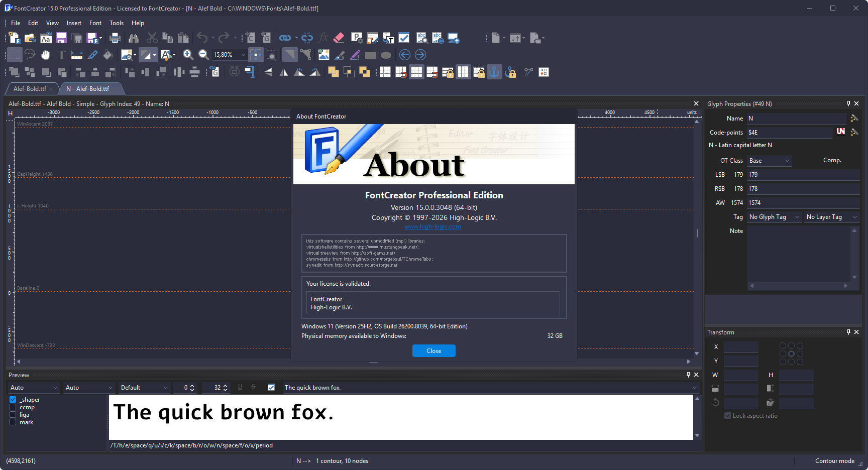The image size is (868, 470).
Task: Click the blue anchor icon
Action: click(495, 72)
